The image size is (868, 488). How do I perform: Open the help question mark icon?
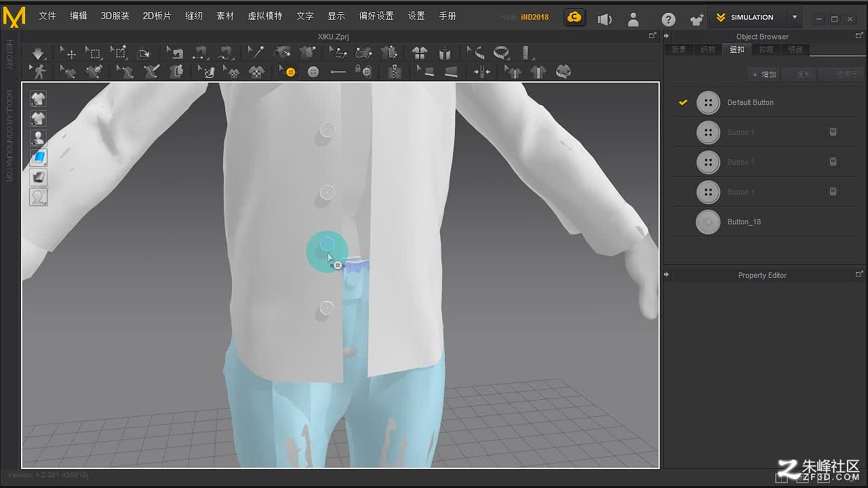tap(669, 19)
